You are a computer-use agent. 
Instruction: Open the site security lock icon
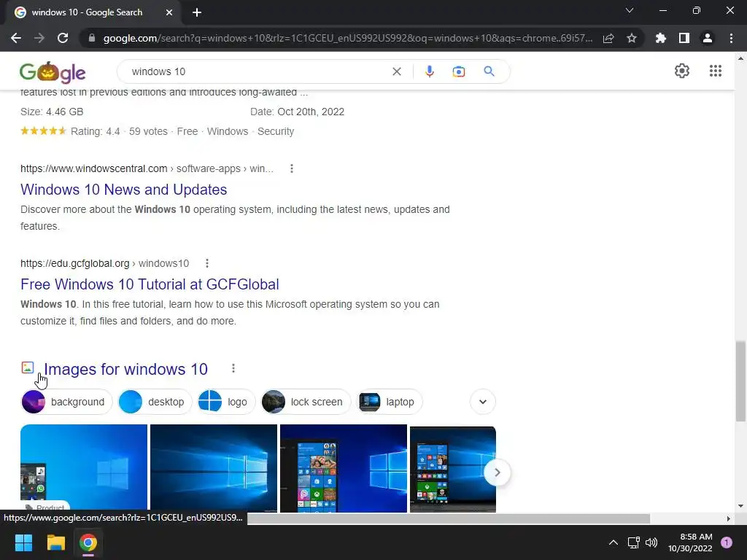coord(92,38)
